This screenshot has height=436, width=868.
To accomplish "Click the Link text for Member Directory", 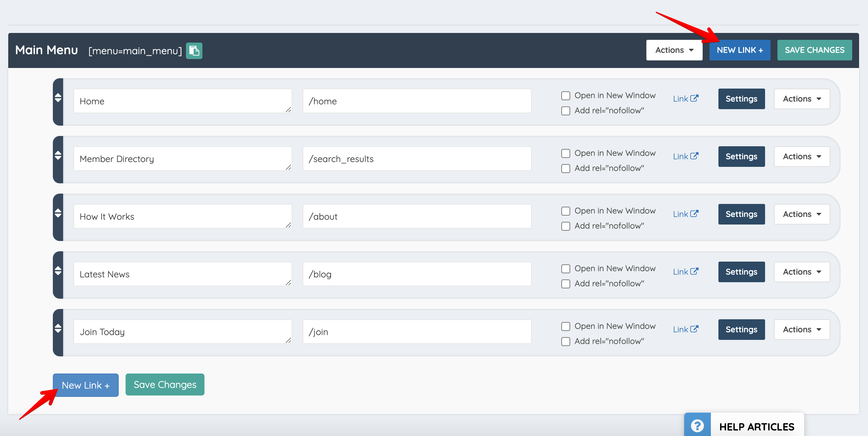I will [x=681, y=156].
